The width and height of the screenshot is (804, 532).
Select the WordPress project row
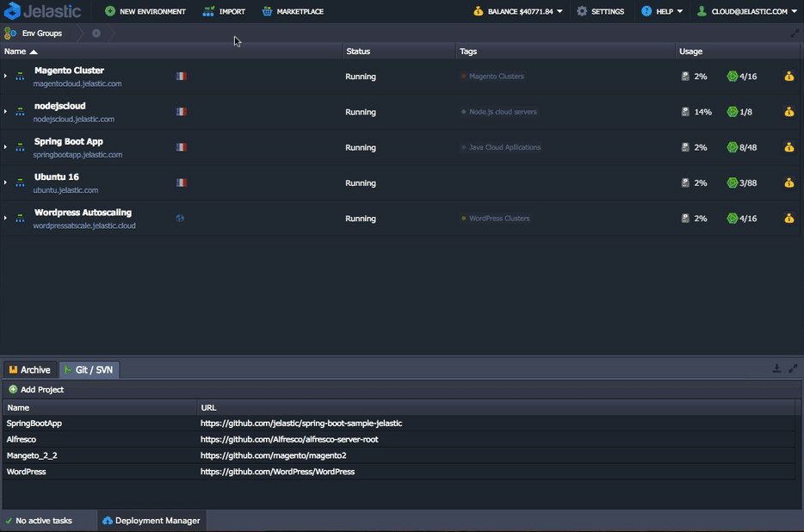(x=399, y=472)
